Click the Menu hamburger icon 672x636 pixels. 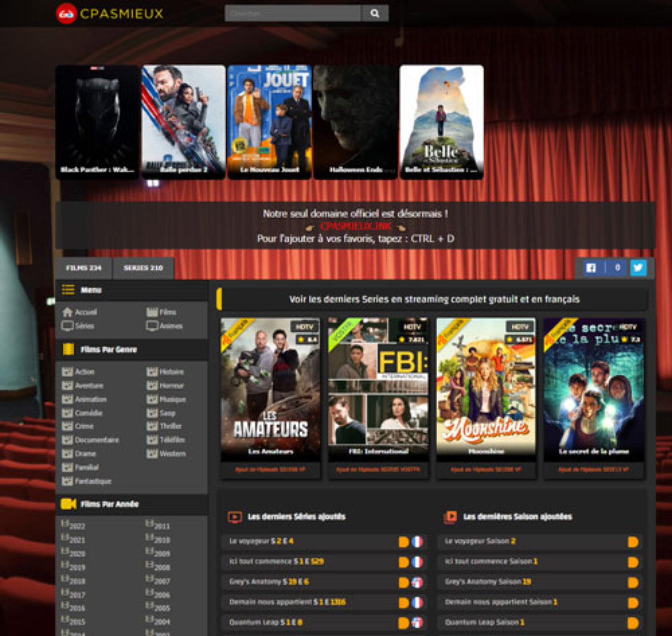click(x=68, y=290)
